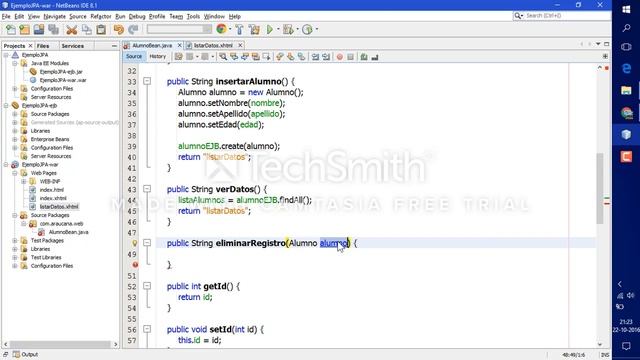640x360 pixels.
Task: Collapse the verDatos method fold
Action: point(147,189)
